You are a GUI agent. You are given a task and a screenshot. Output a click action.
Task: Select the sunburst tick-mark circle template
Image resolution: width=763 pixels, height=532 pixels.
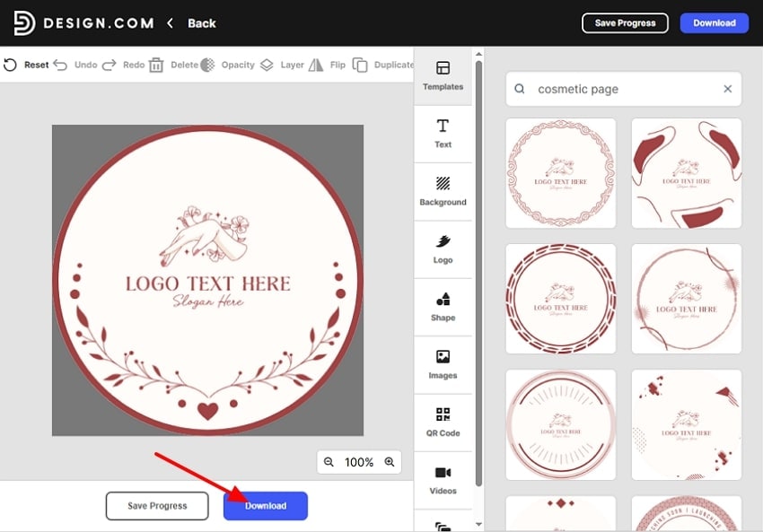[560, 424]
